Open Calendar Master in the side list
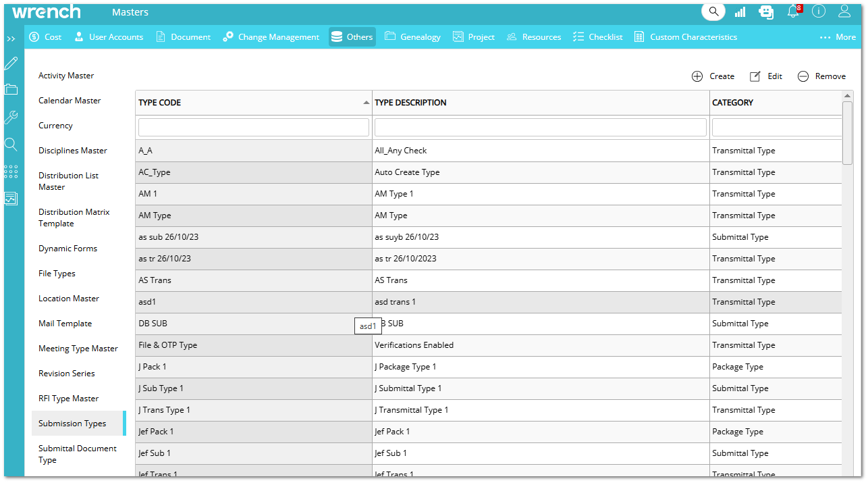 click(70, 101)
